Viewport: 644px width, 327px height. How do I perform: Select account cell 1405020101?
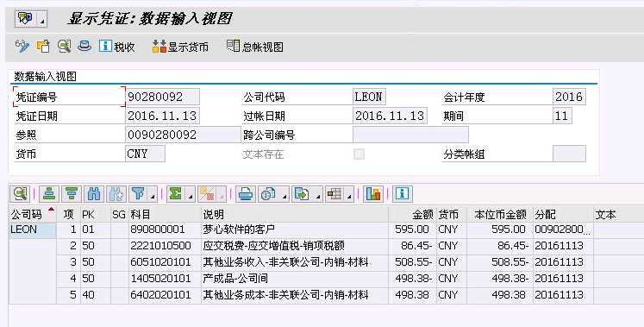pyautogui.click(x=166, y=279)
